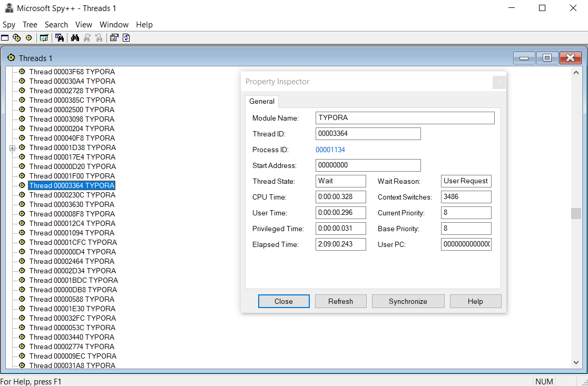Screen dimensions: 588x386
Task: Click the Refresh button in Property Inspector
Action: coord(340,301)
